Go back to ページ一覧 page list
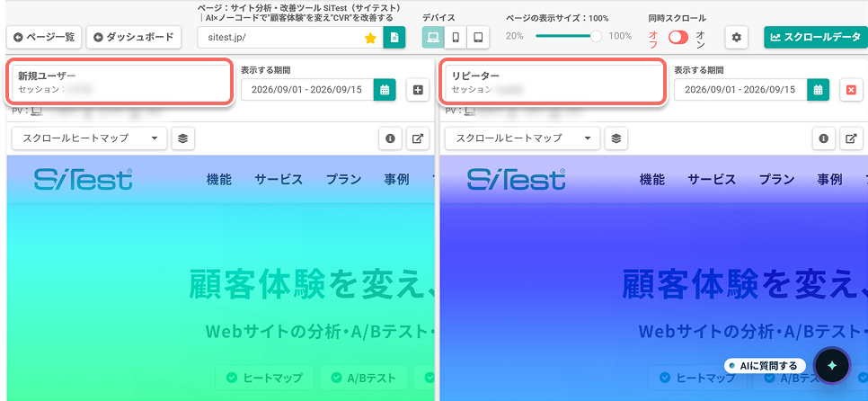The height and width of the screenshot is (401, 868). 44,37
